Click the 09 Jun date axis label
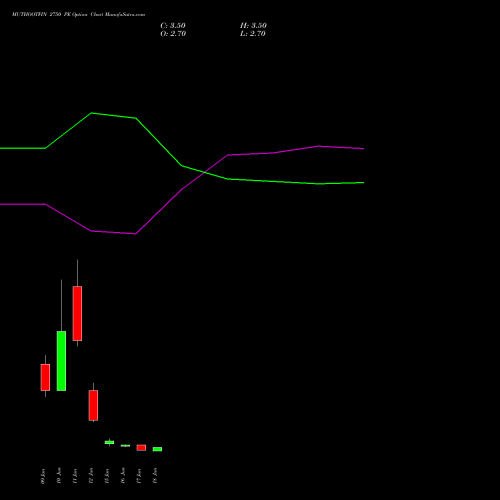 click(x=43, y=476)
